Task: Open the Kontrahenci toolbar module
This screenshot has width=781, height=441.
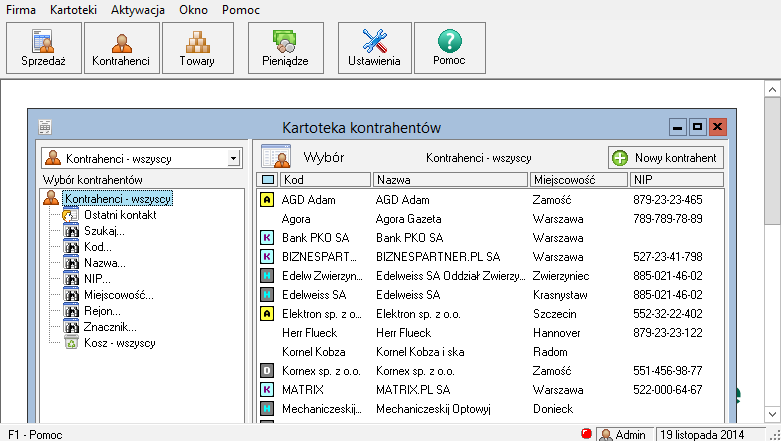Action: point(122,48)
